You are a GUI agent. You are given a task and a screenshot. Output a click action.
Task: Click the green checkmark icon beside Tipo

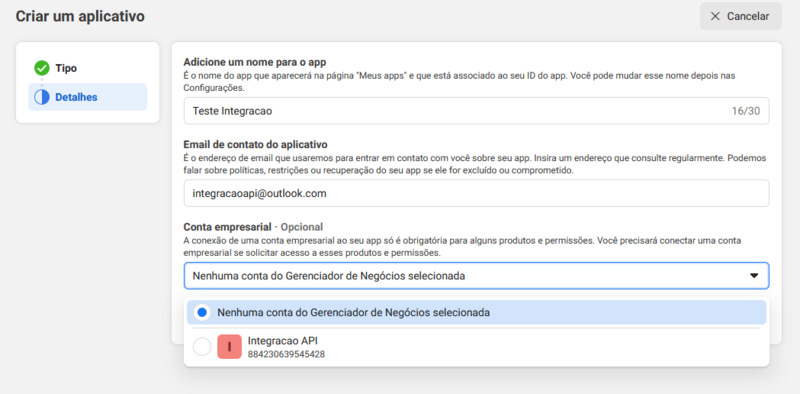(x=42, y=68)
